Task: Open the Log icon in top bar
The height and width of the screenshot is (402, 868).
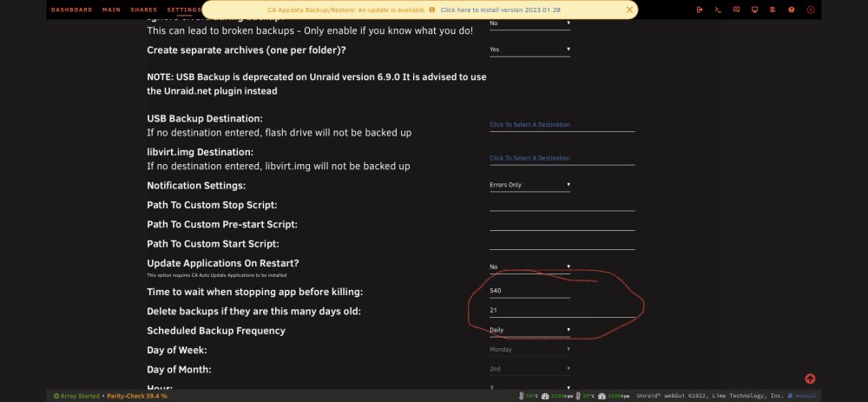Action: (773, 10)
